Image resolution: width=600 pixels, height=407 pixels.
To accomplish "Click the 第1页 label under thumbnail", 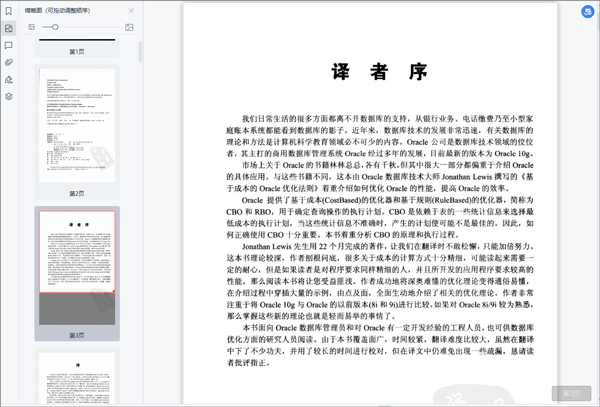I will coord(77,52).
